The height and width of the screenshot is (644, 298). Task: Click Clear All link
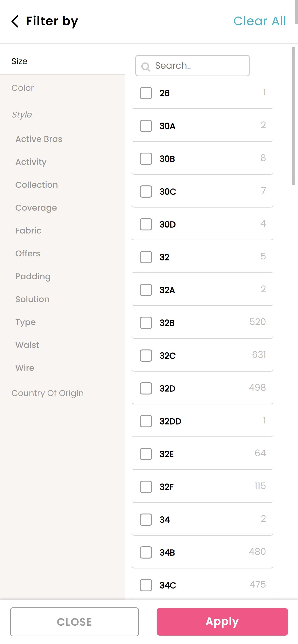[x=260, y=21]
